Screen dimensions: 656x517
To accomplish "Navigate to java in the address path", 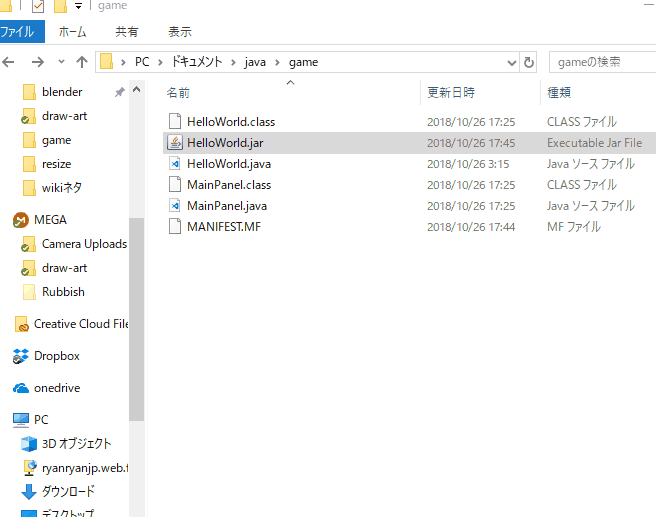I will [255, 62].
